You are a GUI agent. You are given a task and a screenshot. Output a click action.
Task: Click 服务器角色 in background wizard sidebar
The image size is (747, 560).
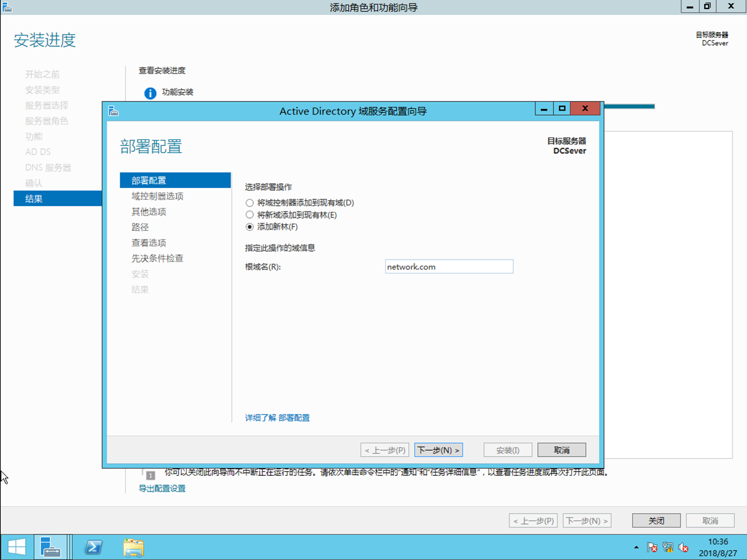tap(46, 121)
